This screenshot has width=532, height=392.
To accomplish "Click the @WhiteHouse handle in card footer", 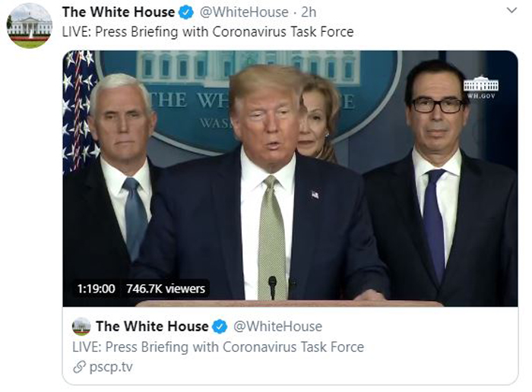I will [278, 326].
